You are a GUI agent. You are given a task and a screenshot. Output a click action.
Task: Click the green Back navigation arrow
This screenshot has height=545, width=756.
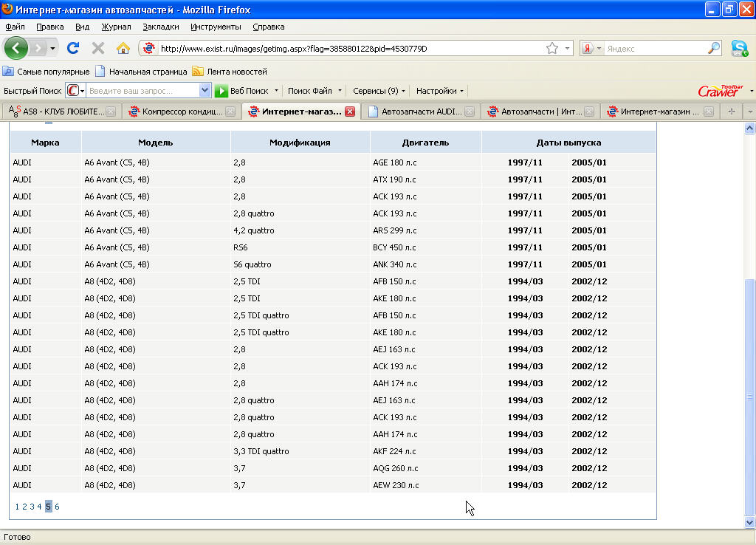[17, 48]
